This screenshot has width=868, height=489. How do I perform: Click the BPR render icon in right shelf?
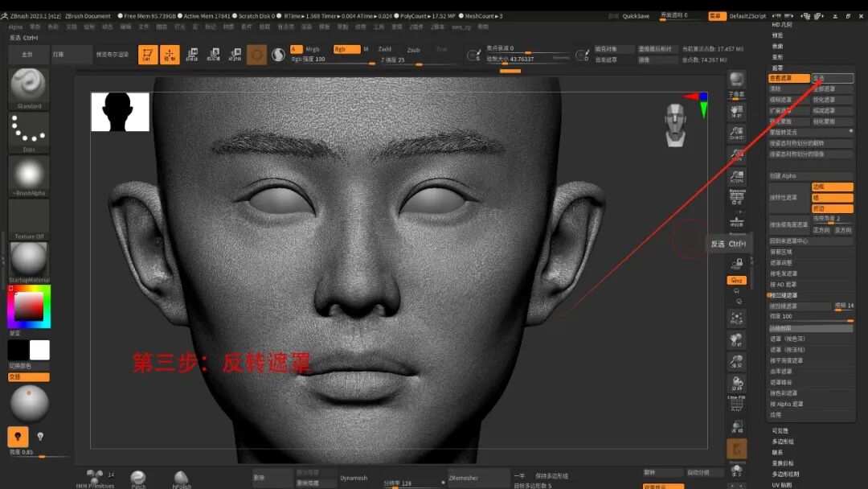[737, 79]
